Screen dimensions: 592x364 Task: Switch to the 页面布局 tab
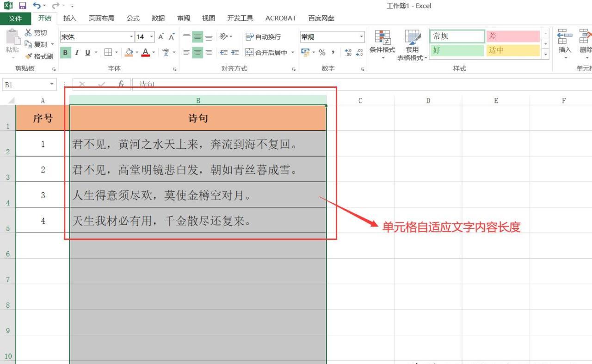click(101, 18)
